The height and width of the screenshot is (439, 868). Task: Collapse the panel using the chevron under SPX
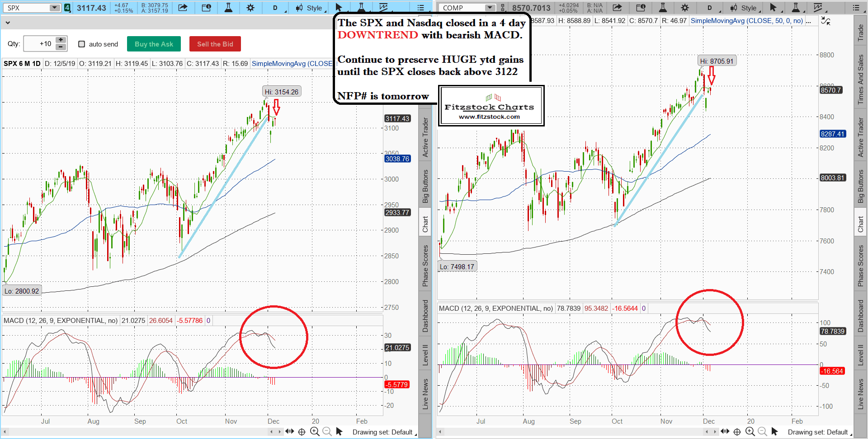(x=8, y=22)
